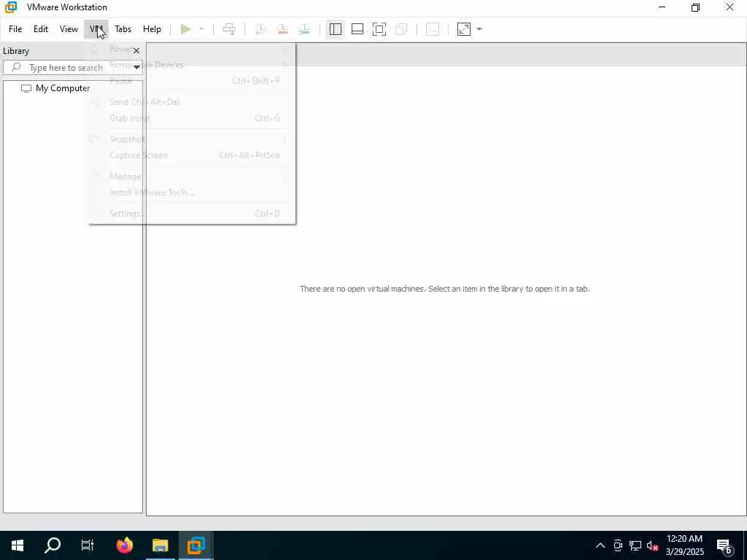Open the Tabs menu
The width and height of the screenshot is (747, 560).
coord(123,29)
